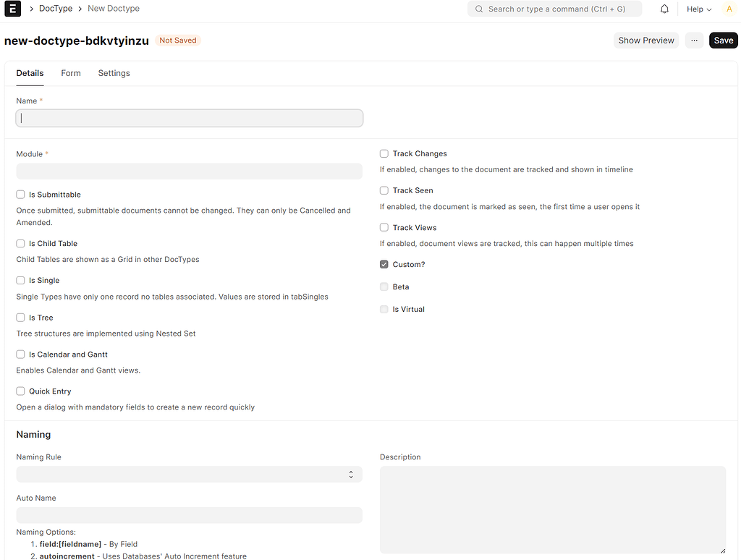Focus the Name input field
Image resolution: width=741 pixels, height=560 pixels.
(x=189, y=118)
